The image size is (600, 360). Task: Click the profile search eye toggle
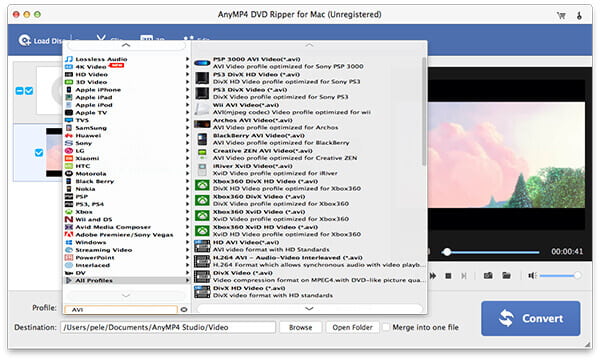184,310
